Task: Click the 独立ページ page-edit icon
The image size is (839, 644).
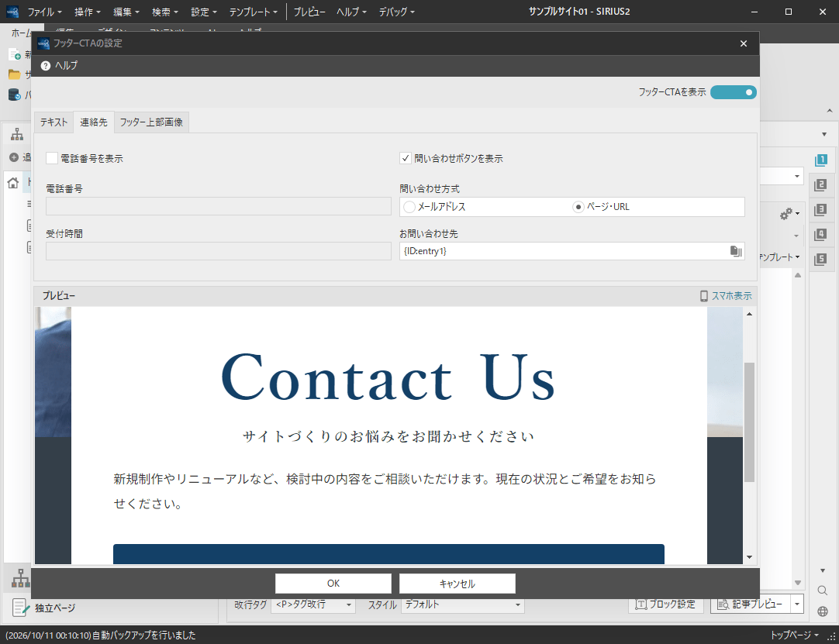Action: click(21, 608)
